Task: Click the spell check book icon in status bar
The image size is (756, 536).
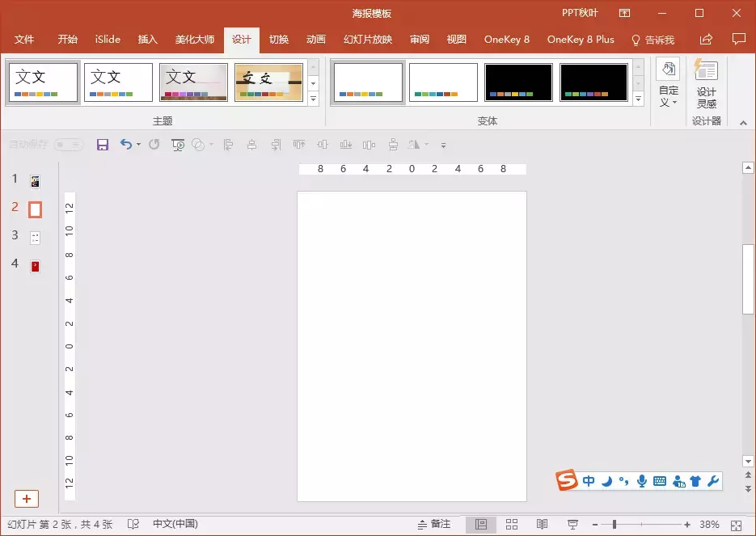Action: [133, 524]
